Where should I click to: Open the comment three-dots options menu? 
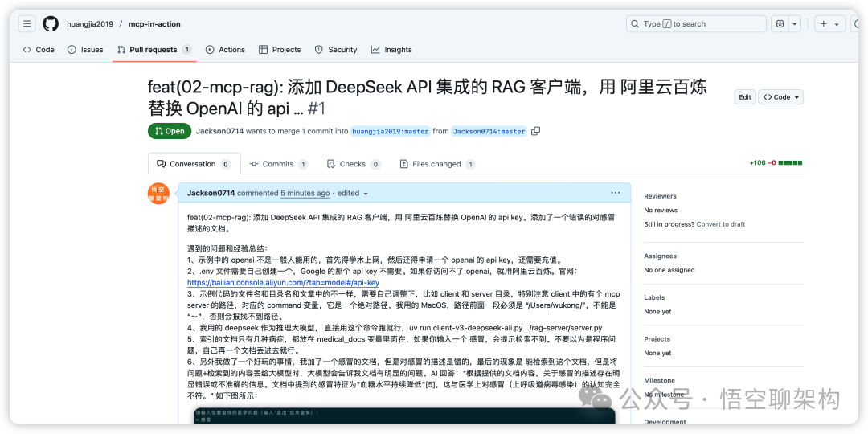click(x=616, y=193)
